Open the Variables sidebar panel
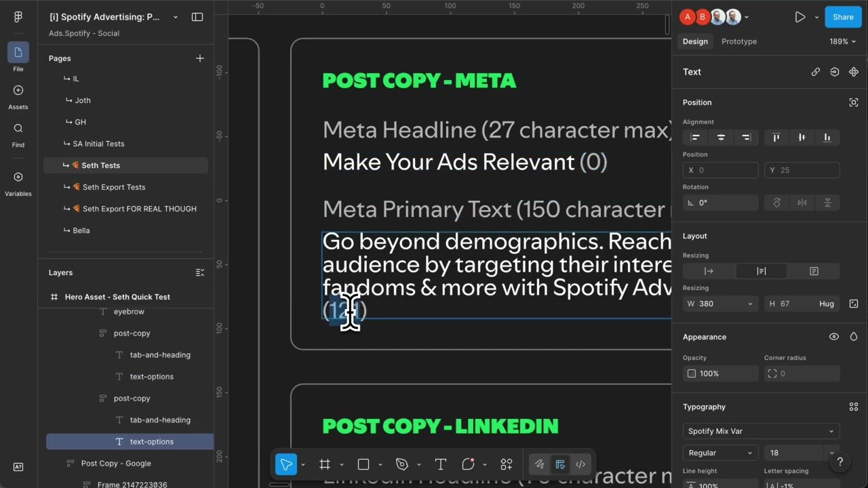 click(x=18, y=183)
